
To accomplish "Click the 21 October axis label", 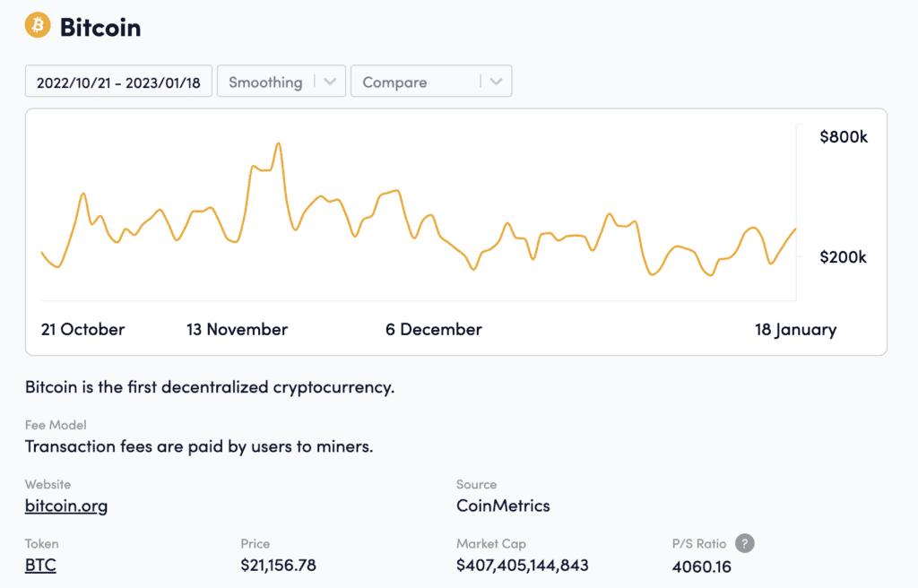I will point(82,330).
